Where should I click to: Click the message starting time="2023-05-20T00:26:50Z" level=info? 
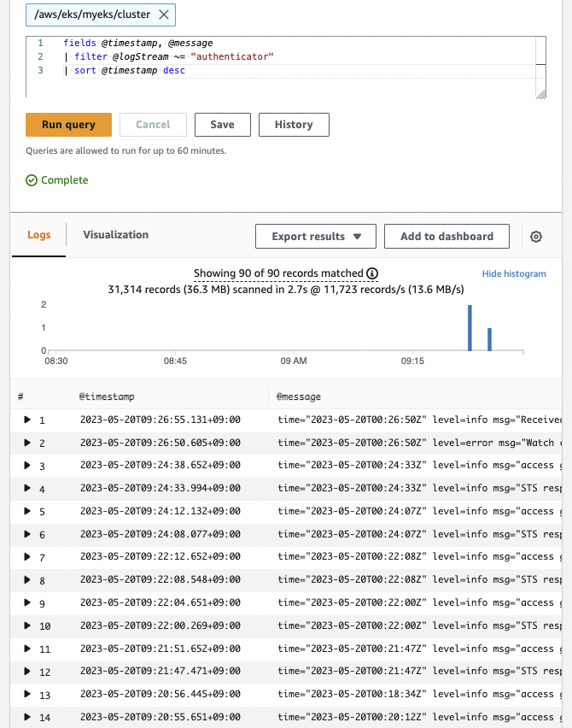coord(419,420)
